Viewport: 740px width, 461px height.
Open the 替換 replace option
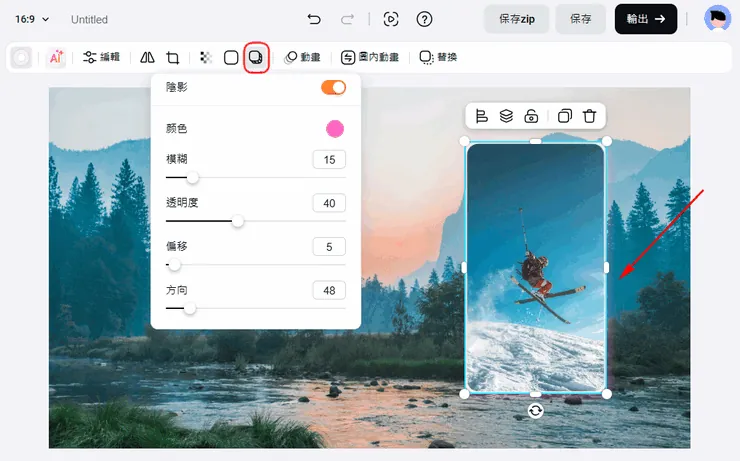[x=438, y=58]
